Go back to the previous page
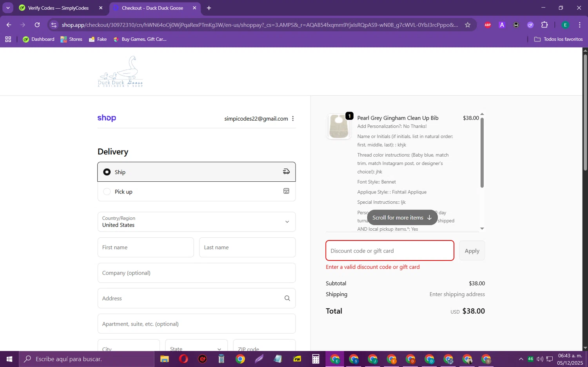This screenshot has height=367, width=588. pos(9,25)
